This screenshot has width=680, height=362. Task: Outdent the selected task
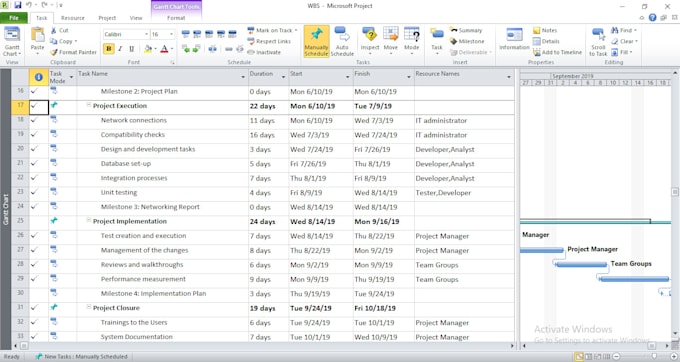[186, 49]
